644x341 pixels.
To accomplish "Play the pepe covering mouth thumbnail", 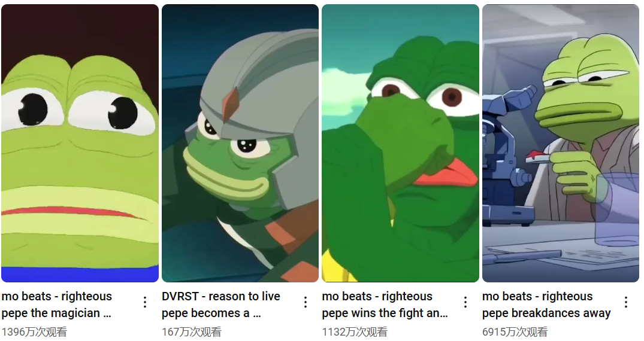I will coord(400,143).
